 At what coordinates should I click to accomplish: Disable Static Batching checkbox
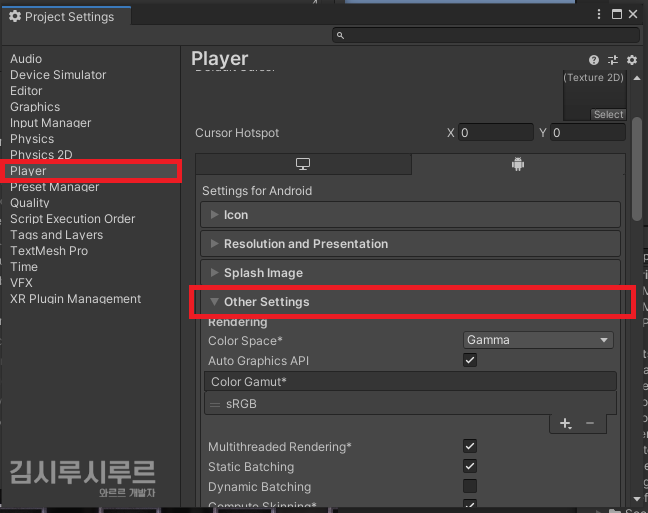(470, 466)
